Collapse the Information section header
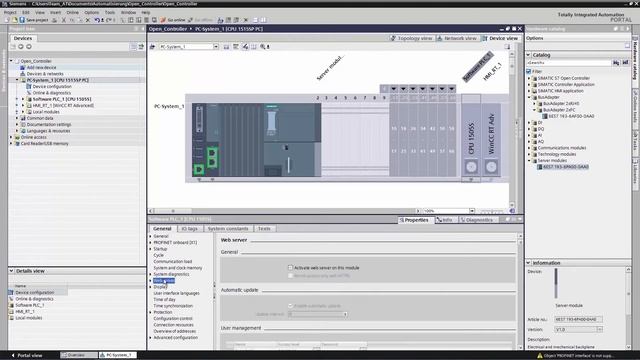This screenshot has width=640, height=360. (x=528, y=263)
